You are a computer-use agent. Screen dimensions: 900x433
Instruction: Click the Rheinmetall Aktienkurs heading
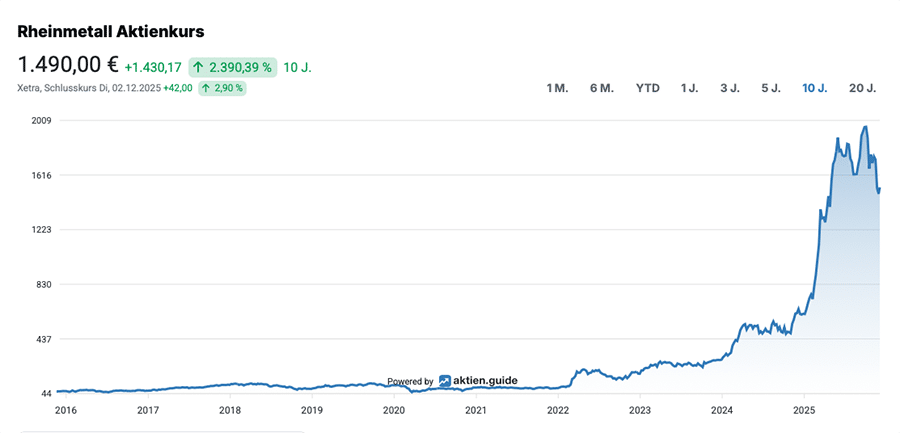111,32
